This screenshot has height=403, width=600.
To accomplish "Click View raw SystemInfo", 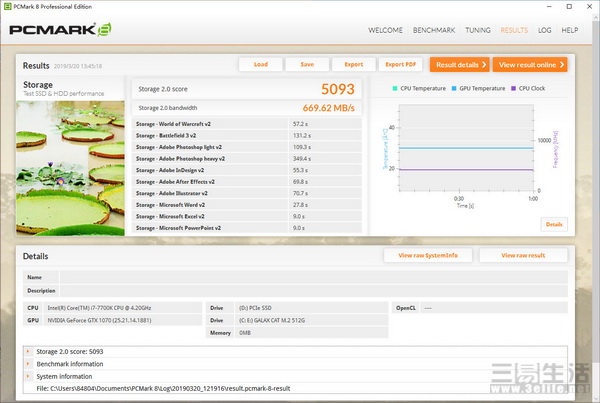I will pos(428,255).
